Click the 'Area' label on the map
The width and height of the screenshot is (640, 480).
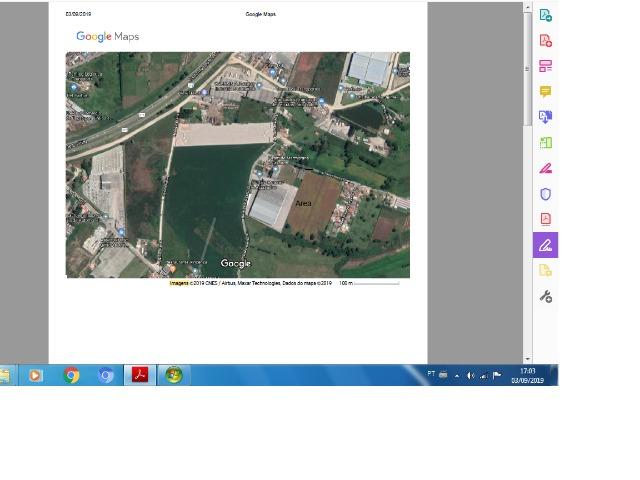click(303, 203)
